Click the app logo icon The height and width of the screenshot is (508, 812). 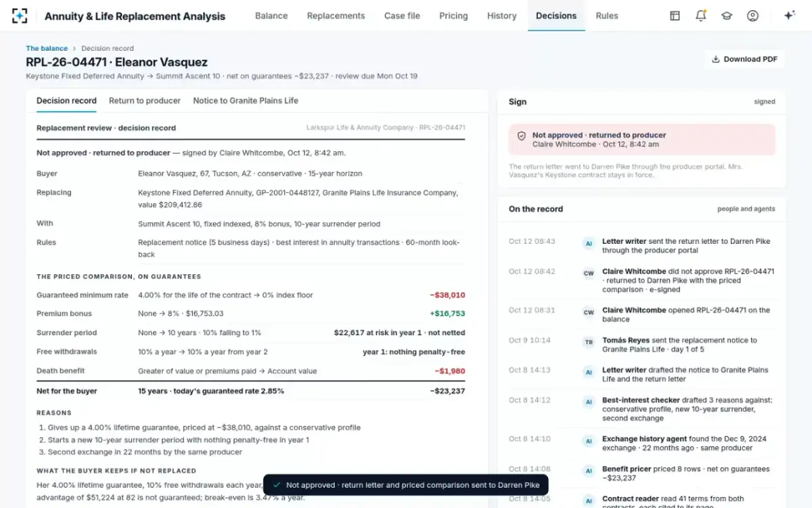coord(20,16)
